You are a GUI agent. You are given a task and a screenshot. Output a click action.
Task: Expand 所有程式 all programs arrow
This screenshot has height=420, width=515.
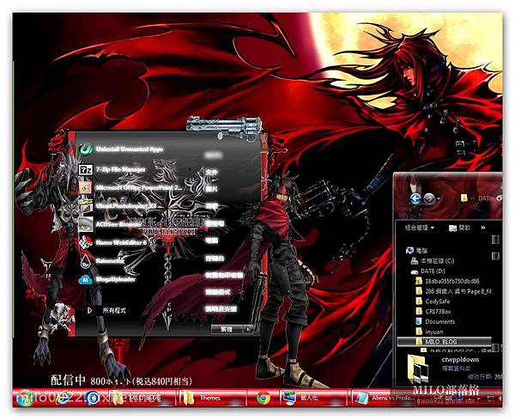(x=89, y=310)
